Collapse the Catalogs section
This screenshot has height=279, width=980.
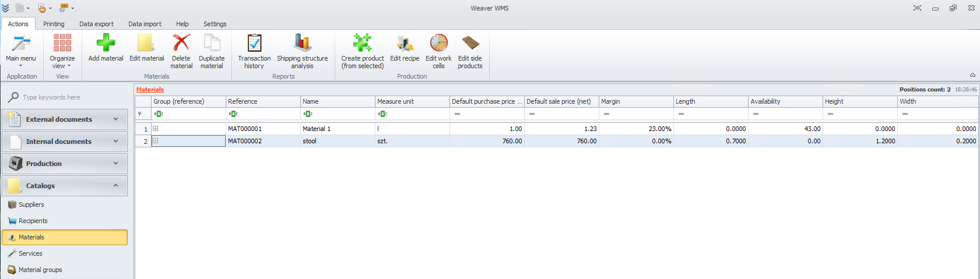coord(64,186)
